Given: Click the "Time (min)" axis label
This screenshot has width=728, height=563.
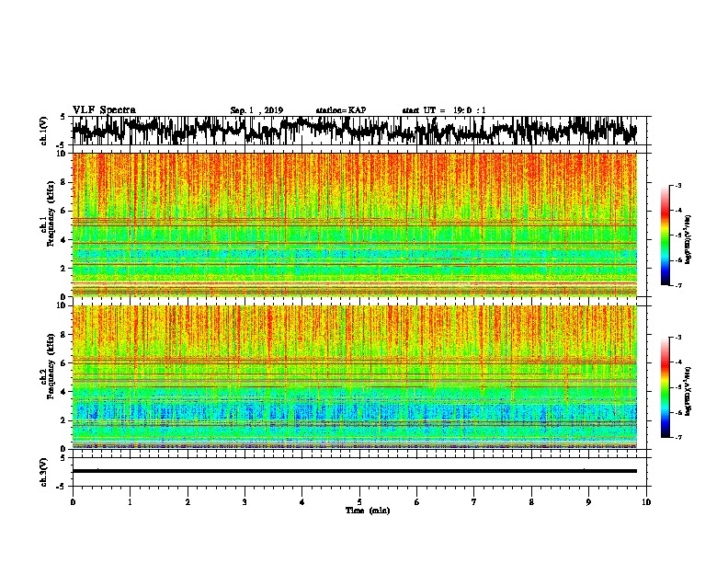Looking at the screenshot, I should coord(368,511).
